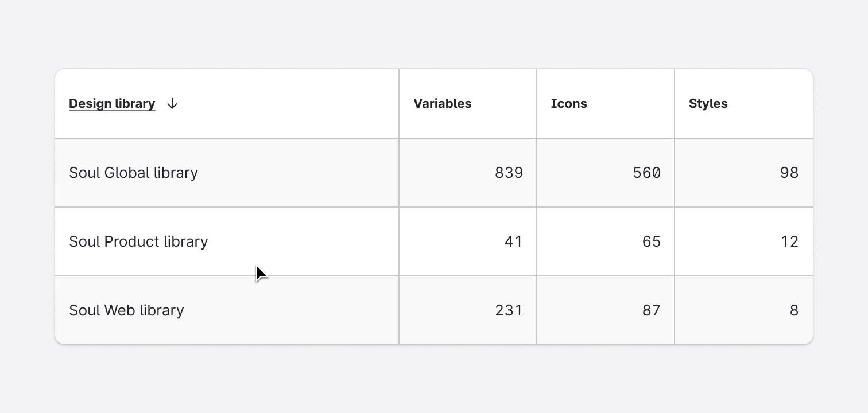Click the 839 variables cell
This screenshot has width=868, height=413.
[509, 173]
